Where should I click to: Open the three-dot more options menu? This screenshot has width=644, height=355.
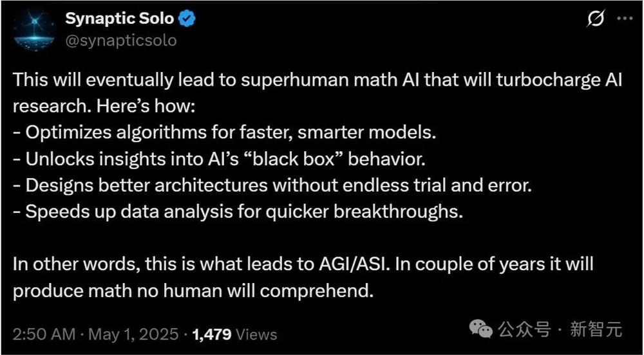(625, 19)
